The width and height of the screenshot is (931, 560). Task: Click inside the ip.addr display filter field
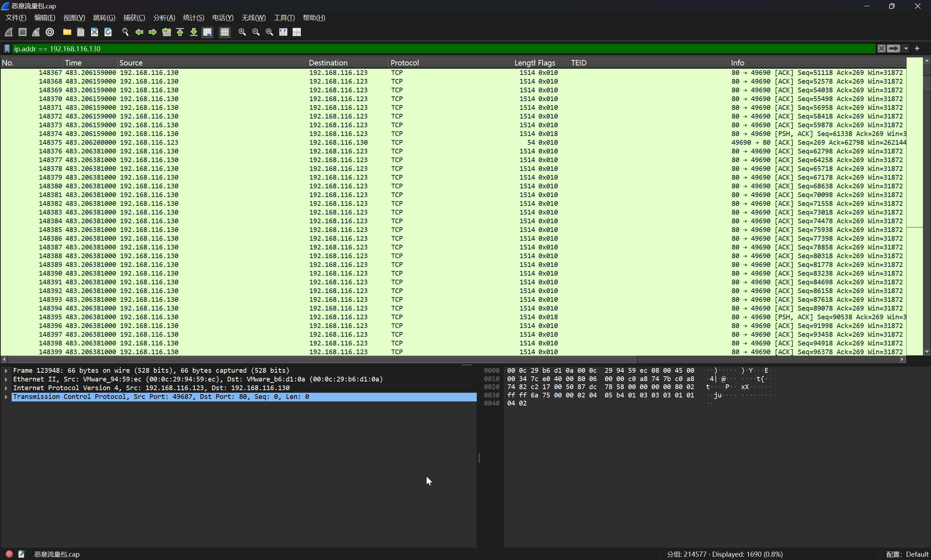pos(443,49)
